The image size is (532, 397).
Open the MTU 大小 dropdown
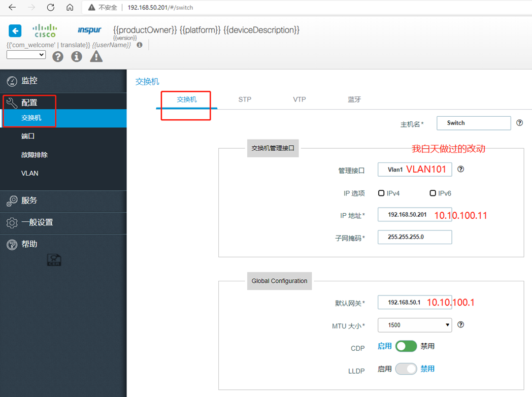tap(415, 325)
